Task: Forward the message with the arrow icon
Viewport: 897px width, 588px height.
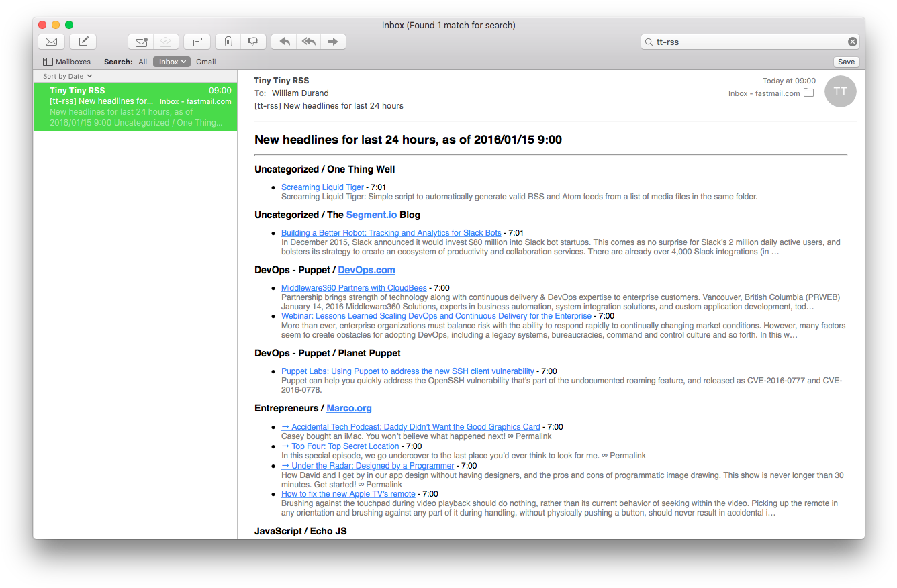Action: point(334,41)
